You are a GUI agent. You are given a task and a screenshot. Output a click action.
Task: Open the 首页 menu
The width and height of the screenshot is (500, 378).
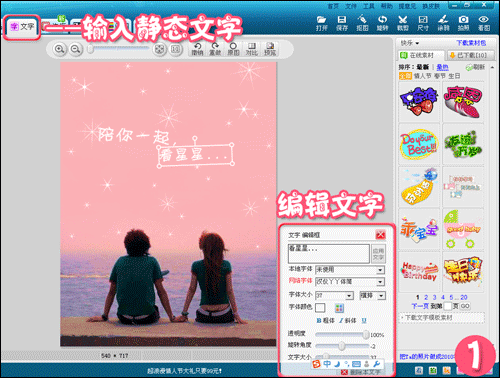tap(333, 6)
